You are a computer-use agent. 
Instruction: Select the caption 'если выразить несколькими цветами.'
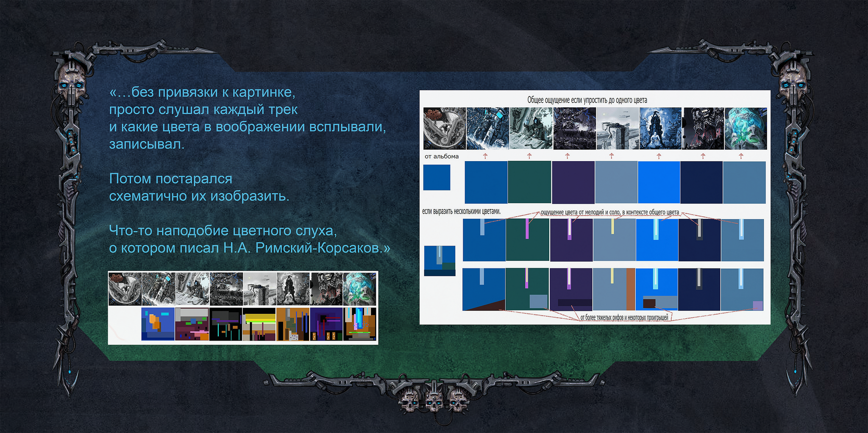click(x=462, y=211)
